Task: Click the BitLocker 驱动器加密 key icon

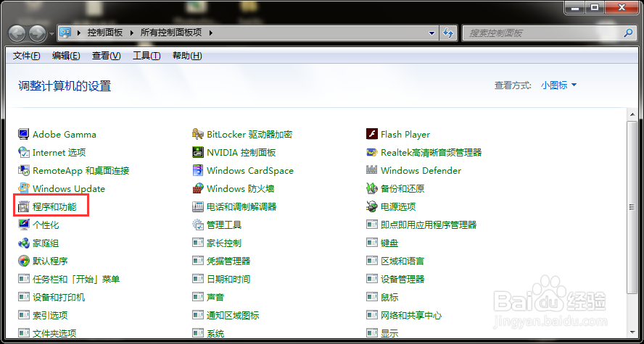Action: (198, 134)
